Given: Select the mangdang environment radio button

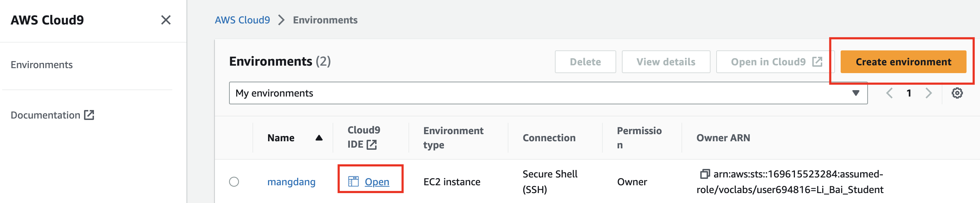Looking at the screenshot, I should (234, 182).
